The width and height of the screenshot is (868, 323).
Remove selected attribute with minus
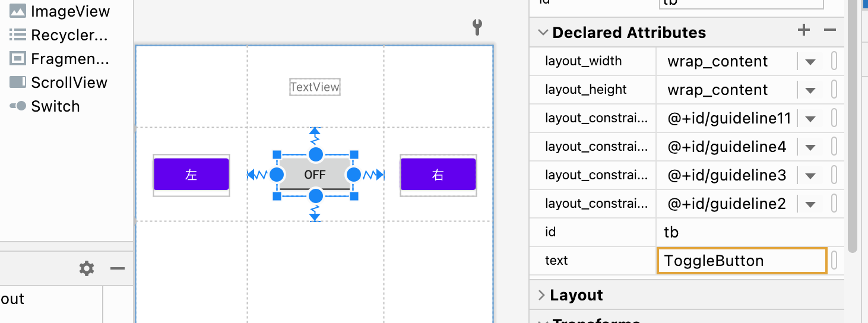(x=830, y=30)
